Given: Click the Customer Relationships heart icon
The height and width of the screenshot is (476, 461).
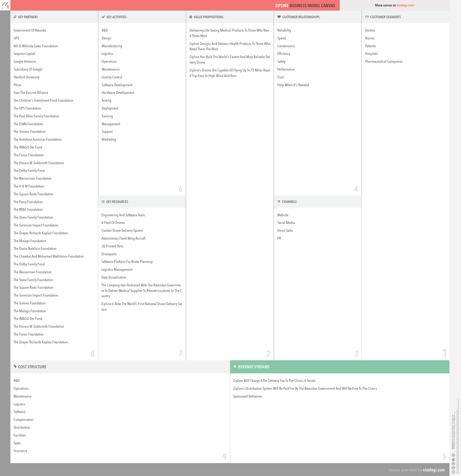Looking at the screenshot, I should tap(279, 17).
